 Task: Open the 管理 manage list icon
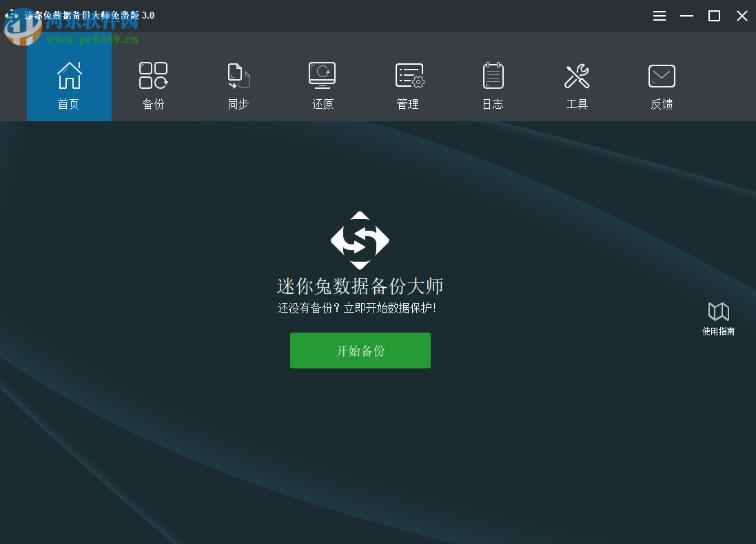(x=408, y=75)
